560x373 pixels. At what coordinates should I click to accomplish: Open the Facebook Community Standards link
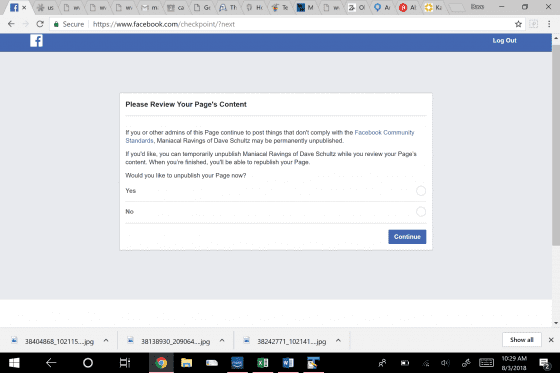[384, 133]
